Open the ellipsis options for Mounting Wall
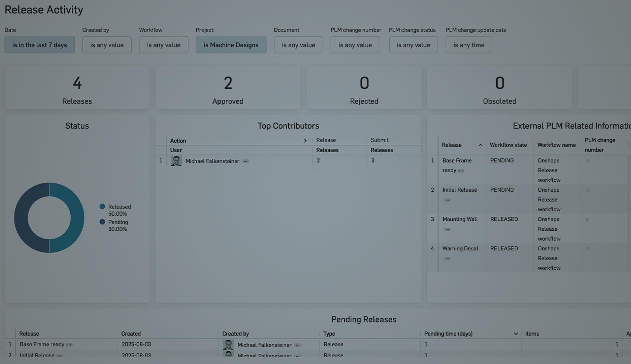The width and height of the screenshot is (631, 364). tap(447, 229)
